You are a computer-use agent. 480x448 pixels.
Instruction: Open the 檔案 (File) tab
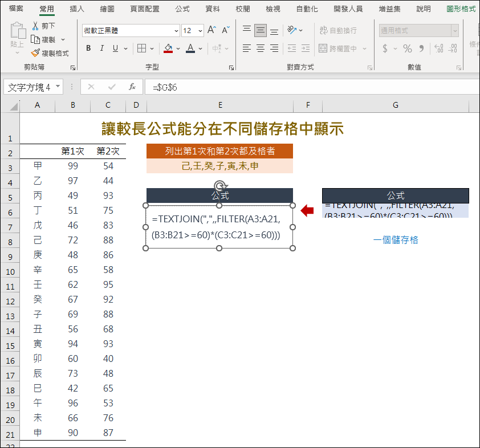[16, 9]
